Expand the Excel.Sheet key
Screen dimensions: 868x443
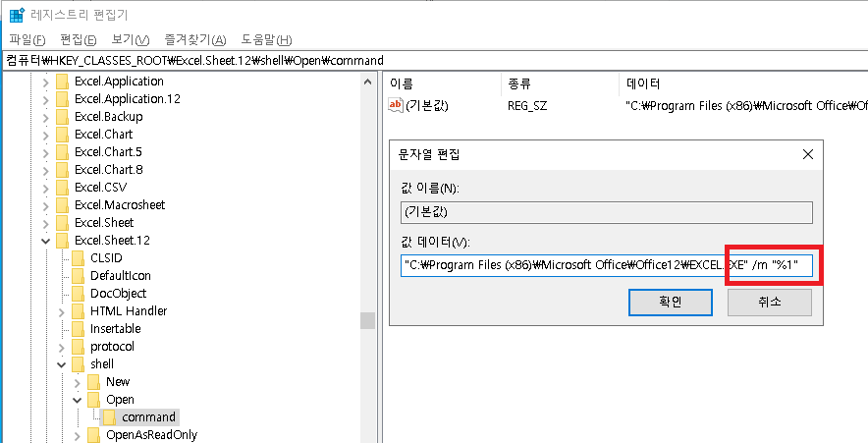(x=46, y=223)
